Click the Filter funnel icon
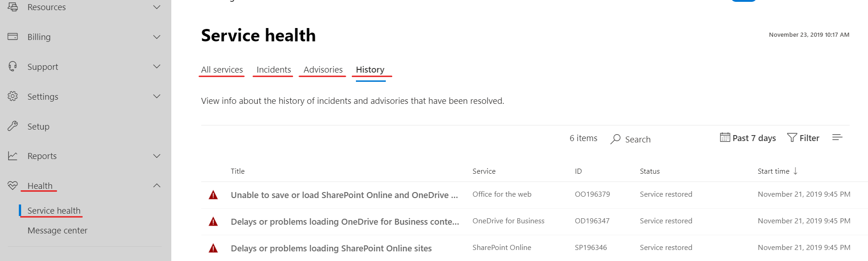 pos(792,137)
